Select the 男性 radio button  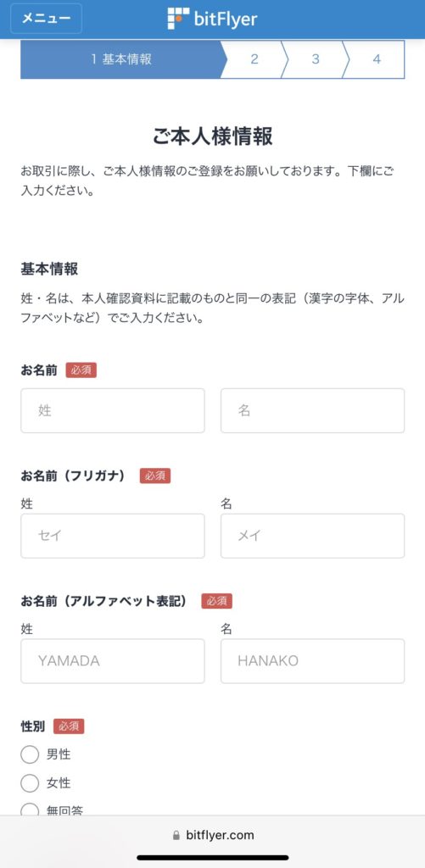[x=30, y=754]
